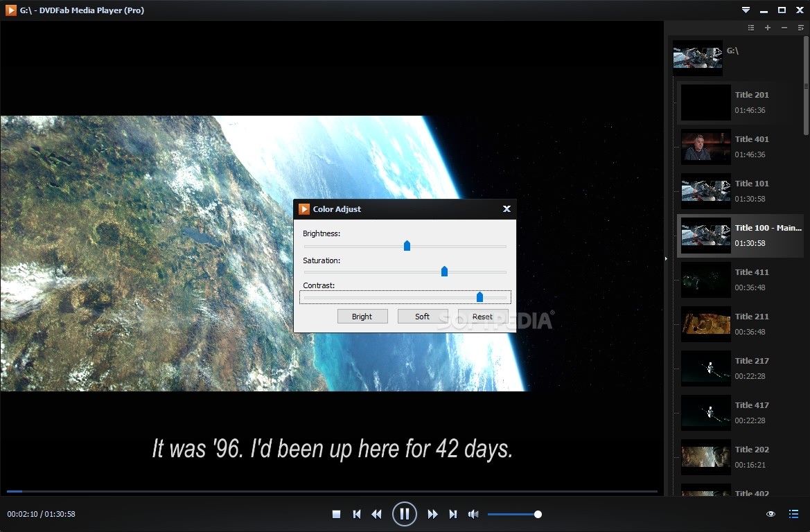Screen dimensions: 810x532
Task: Open Title 202 thumbnail
Action: coord(705,457)
